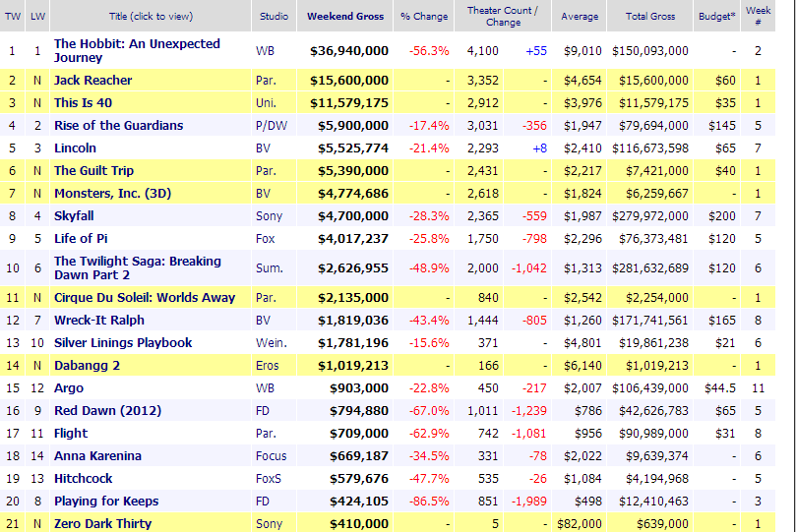Open Red Dawn (2012) title link
Image resolution: width=796 pixels, height=532 pixels.
107,411
